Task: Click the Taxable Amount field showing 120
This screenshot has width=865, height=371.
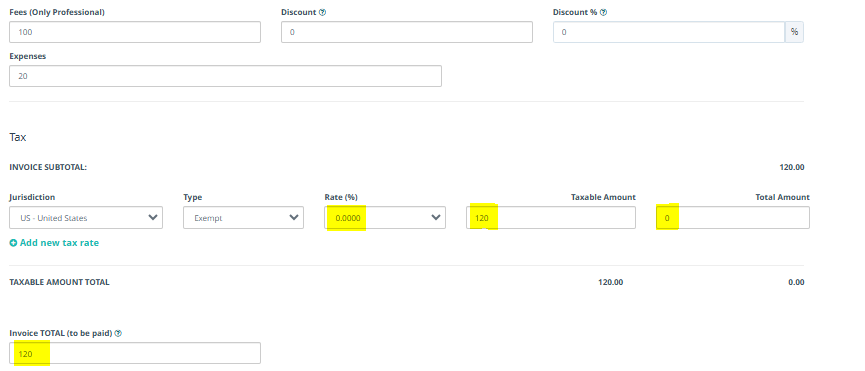Action: [x=551, y=218]
